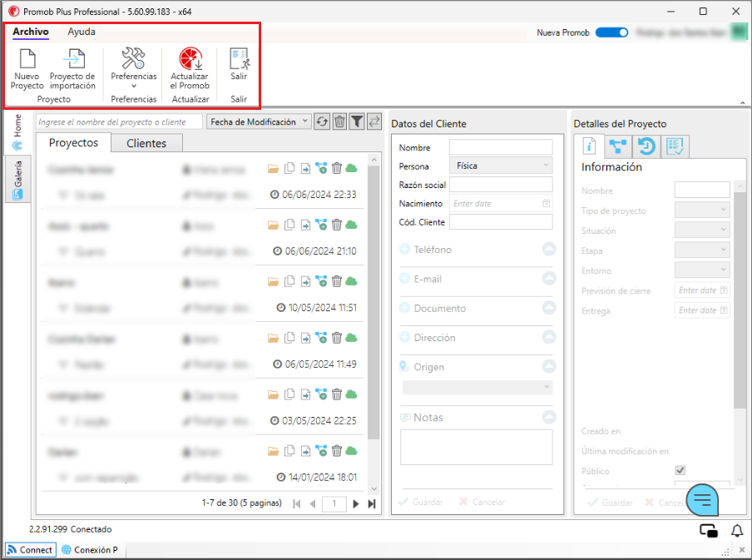Launch Actualizar el Promob update
This screenshot has height=560, width=752.
[190, 68]
